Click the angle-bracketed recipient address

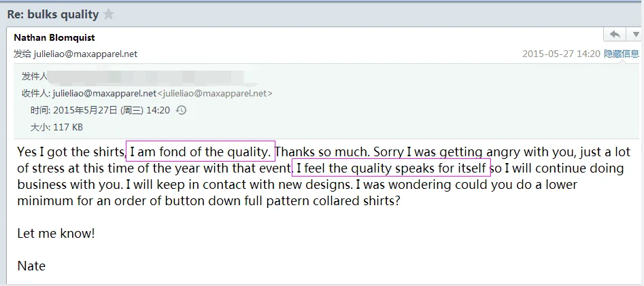215,93
